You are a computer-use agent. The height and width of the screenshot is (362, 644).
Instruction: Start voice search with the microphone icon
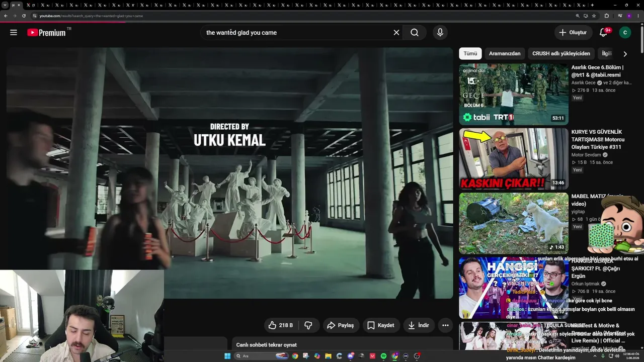coord(440,33)
